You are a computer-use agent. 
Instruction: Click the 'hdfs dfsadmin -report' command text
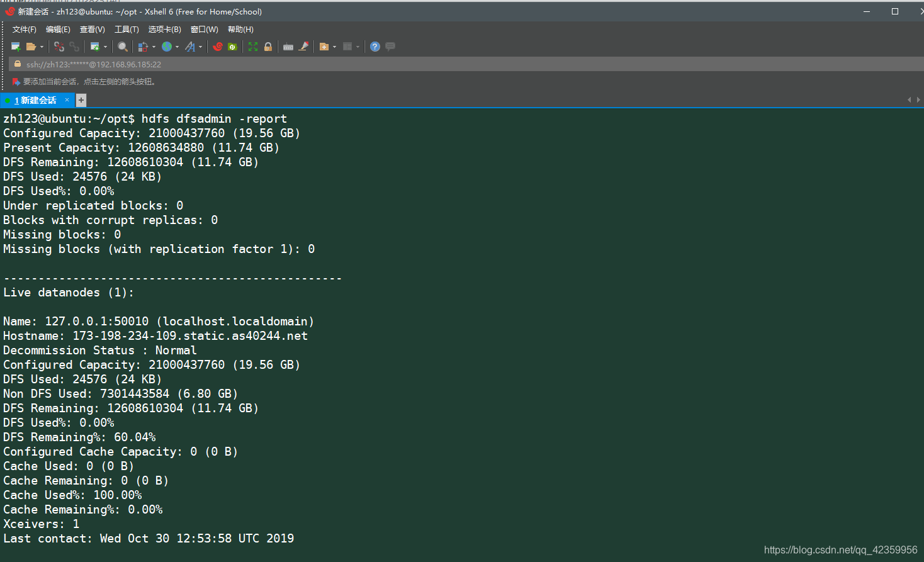pos(214,119)
